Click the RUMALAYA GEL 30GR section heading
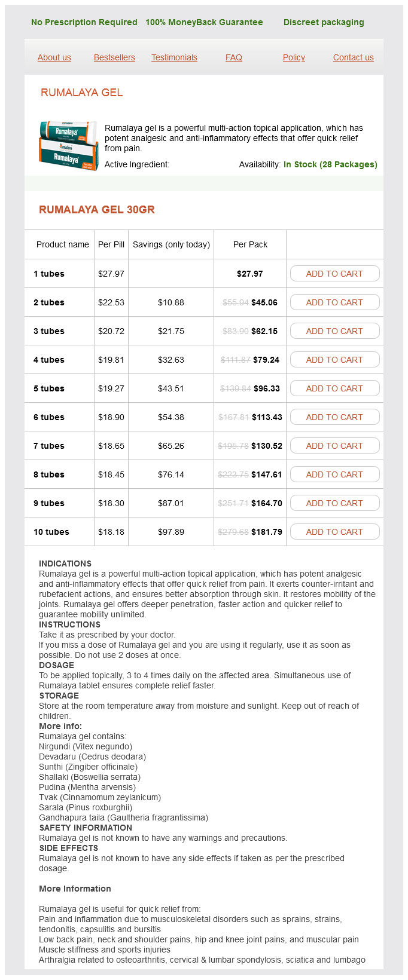The height and width of the screenshot is (980, 408). point(97,210)
